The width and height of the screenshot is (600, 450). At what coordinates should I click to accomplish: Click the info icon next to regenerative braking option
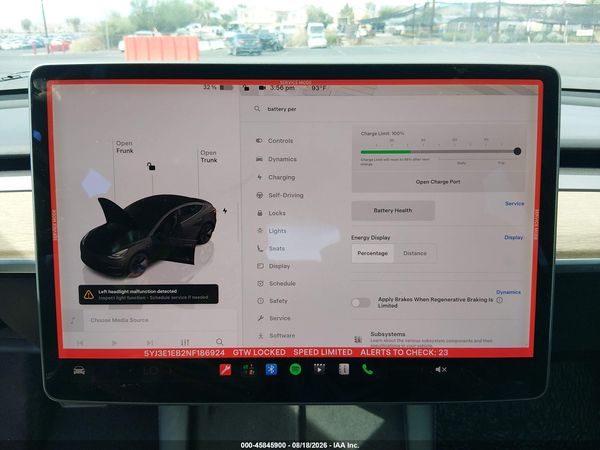click(x=500, y=300)
